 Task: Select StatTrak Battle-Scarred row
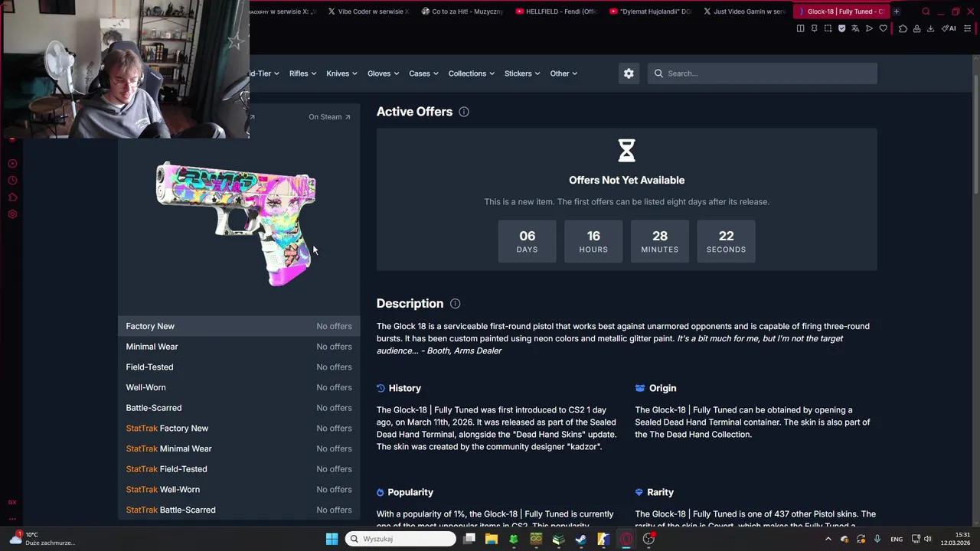[239, 510]
